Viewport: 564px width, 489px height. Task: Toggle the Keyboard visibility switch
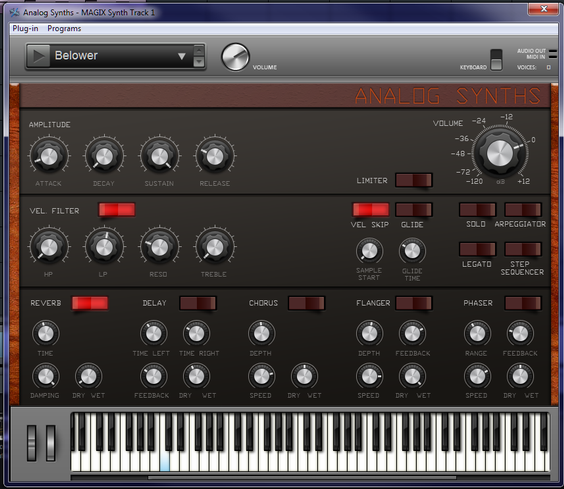pos(496,59)
